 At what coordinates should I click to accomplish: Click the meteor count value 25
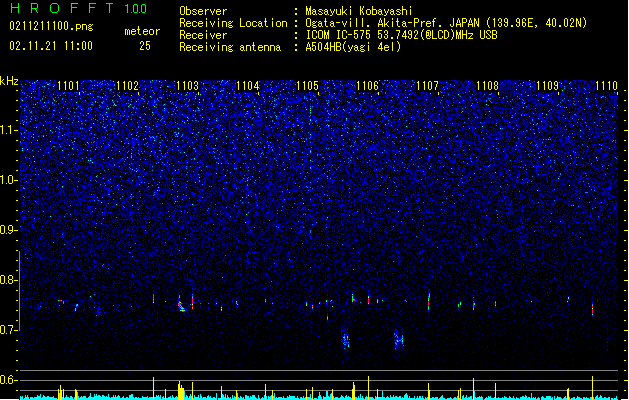click(x=145, y=46)
